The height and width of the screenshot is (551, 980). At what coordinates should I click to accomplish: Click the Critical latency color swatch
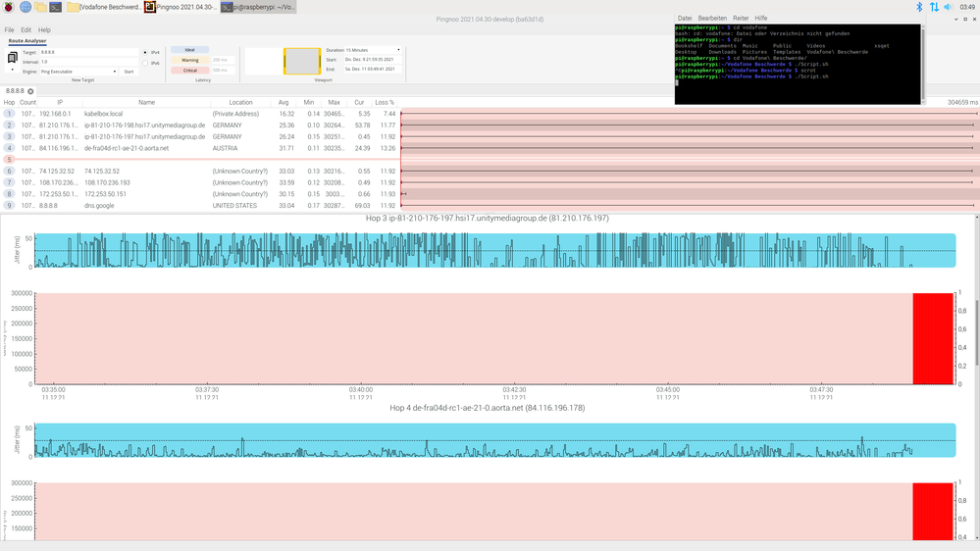tap(190, 71)
